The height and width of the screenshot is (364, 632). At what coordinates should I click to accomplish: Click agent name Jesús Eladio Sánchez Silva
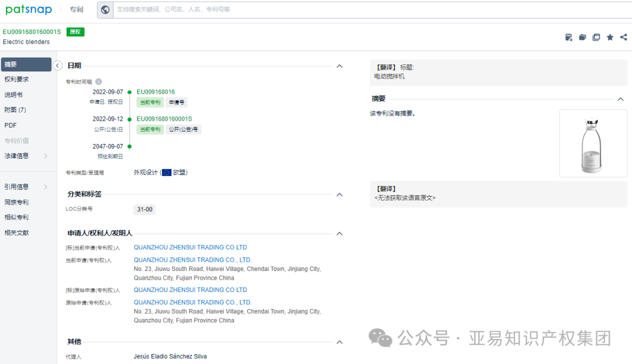170,356
